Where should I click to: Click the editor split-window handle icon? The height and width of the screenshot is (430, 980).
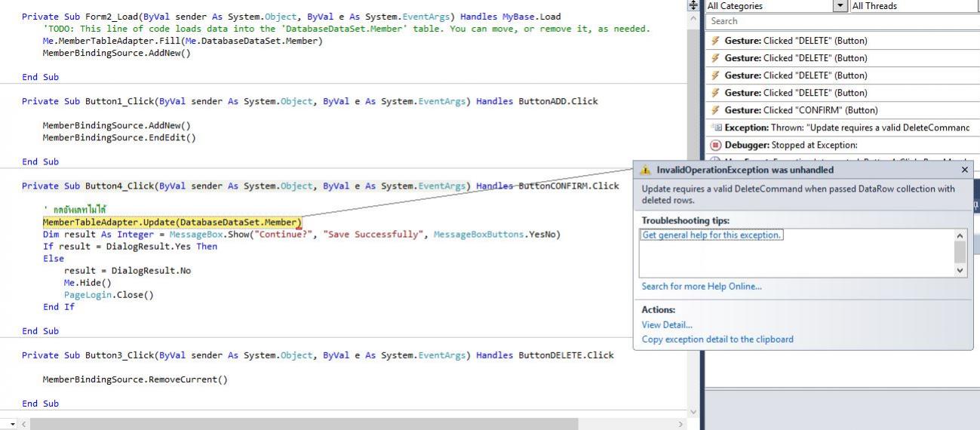coord(694,5)
